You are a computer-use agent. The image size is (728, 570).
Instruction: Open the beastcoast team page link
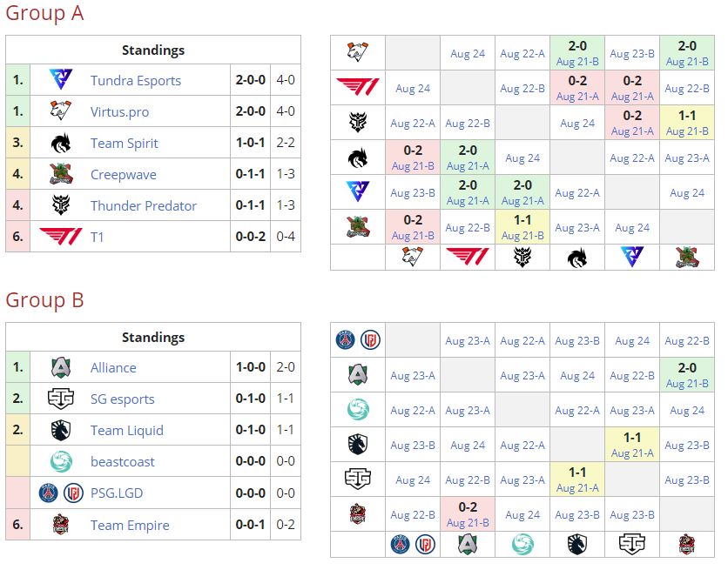(123, 461)
